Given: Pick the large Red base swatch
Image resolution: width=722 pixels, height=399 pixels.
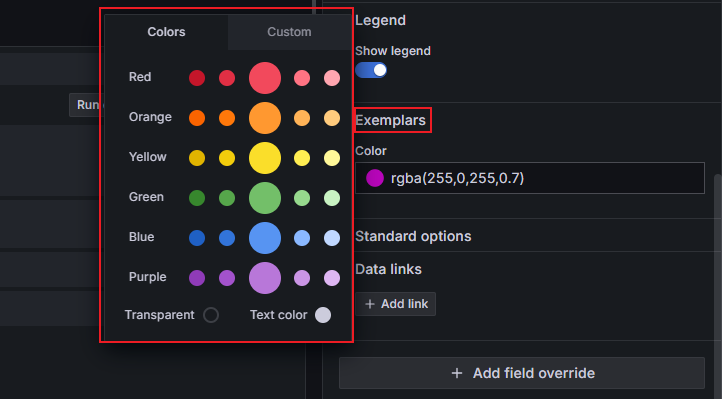Looking at the screenshot, I should tap(265, 78).
